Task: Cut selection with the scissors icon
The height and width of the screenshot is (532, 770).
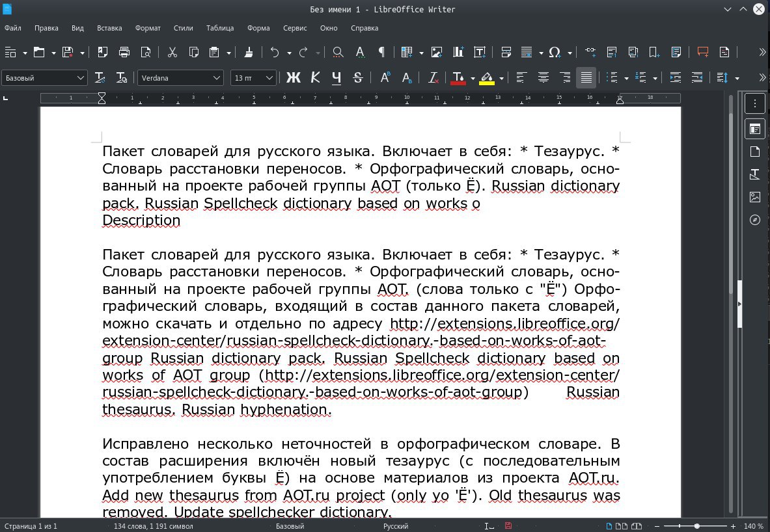Action: tap(172, 52)
